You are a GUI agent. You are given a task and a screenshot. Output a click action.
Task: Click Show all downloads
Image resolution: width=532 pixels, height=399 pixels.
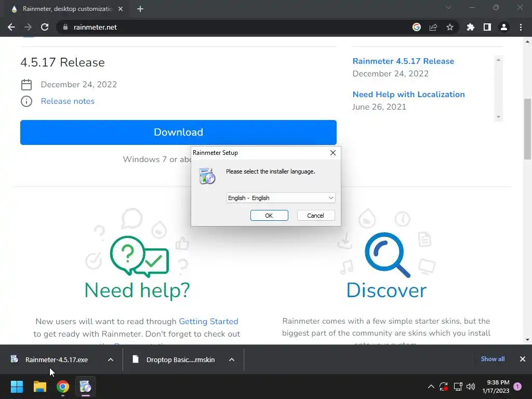coord(493,359)
